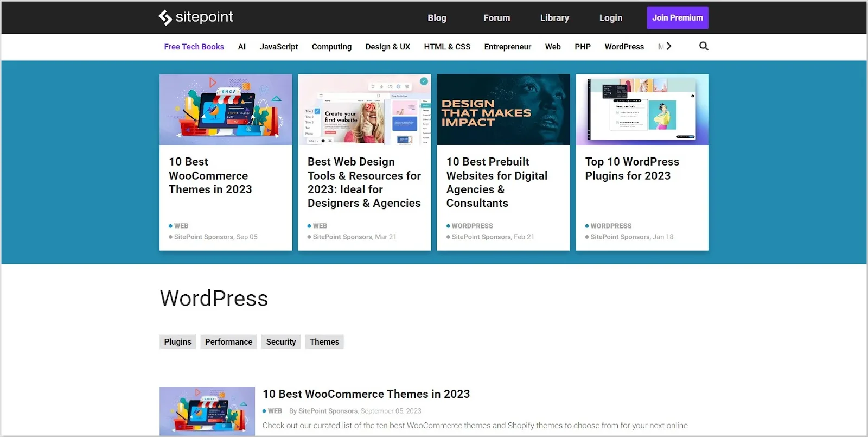Viewport: 868px width, 437px height.
Task: Click the WEB tag on WooCommerce card
Action: (x=181, y=226)
